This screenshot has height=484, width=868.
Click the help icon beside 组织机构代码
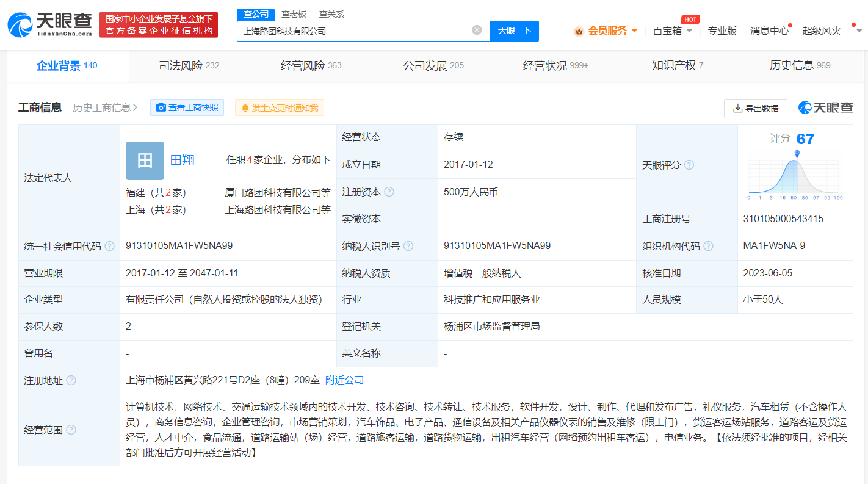pyautogui.click(x=708, y=246)
